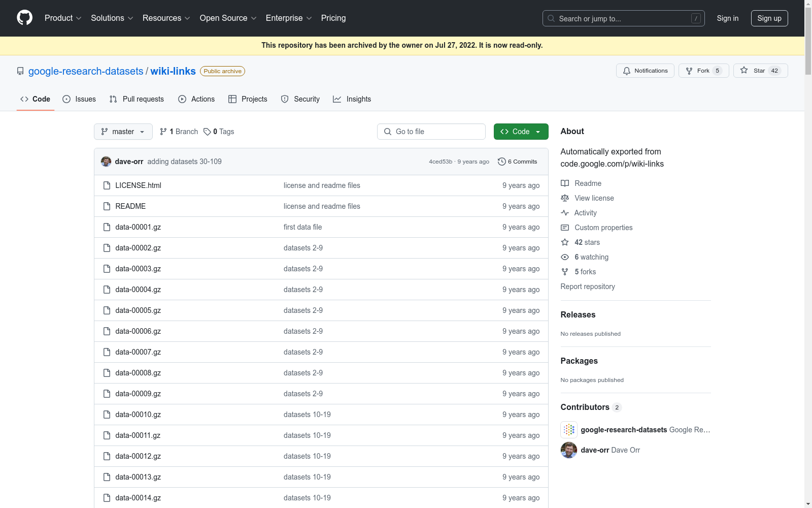The image size is (812, 508).
Task: Open the Enterprise dropdown
Action: tap(289, 18)
